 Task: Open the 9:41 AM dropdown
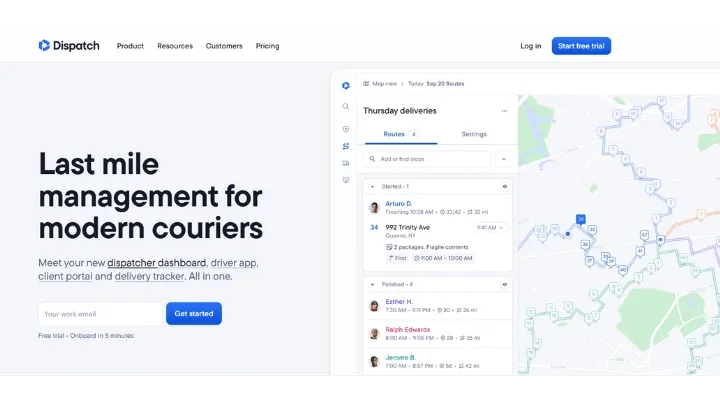pos(489,227)
